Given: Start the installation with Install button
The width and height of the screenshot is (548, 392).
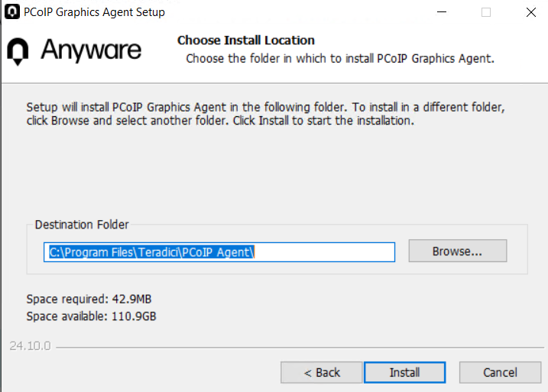Looking at the screenshot, I should pyautogui.click(x=405, y=372).
